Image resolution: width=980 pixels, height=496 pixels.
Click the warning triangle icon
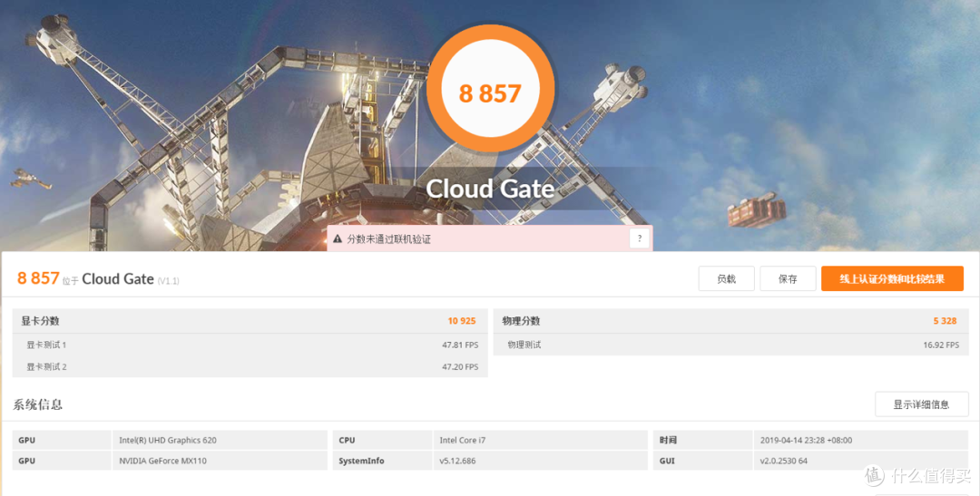tap(338, 238)
